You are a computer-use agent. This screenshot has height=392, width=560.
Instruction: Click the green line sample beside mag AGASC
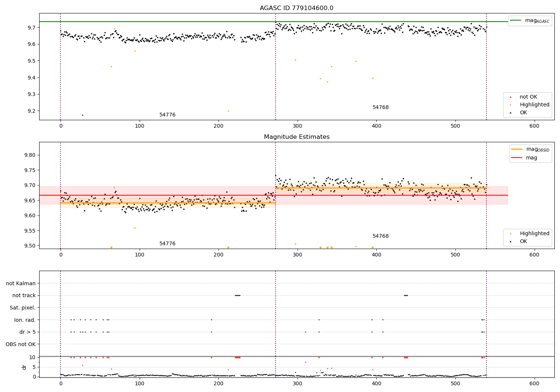coord(516,20)
